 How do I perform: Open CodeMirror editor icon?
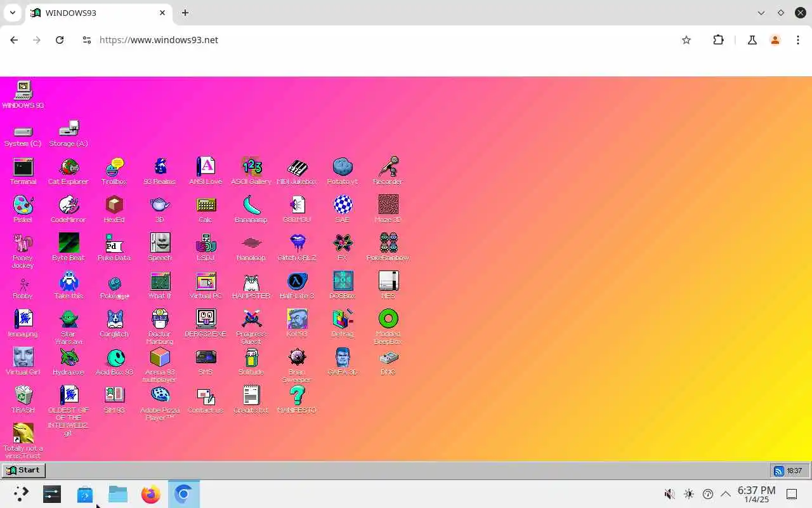(x=69, y=210)
